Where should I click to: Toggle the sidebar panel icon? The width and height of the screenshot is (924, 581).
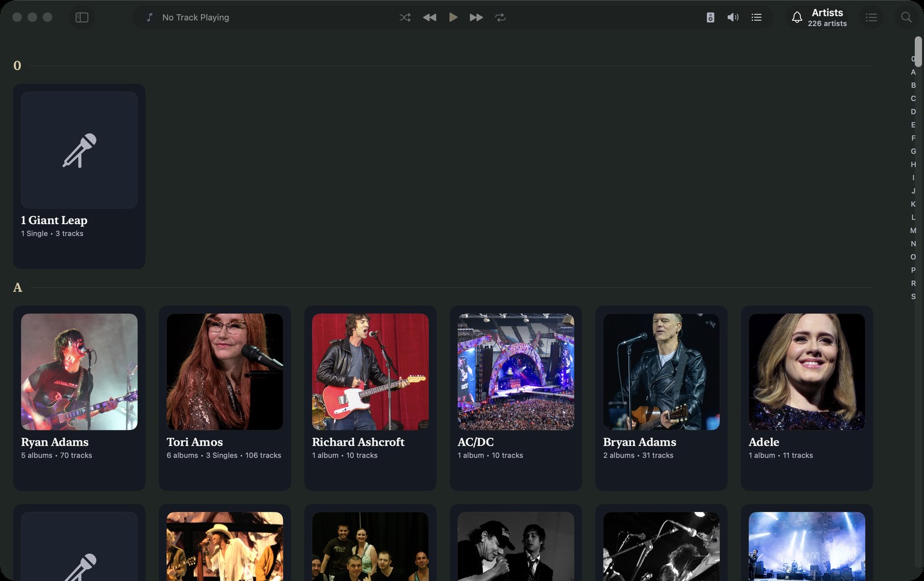pos(82,17)
